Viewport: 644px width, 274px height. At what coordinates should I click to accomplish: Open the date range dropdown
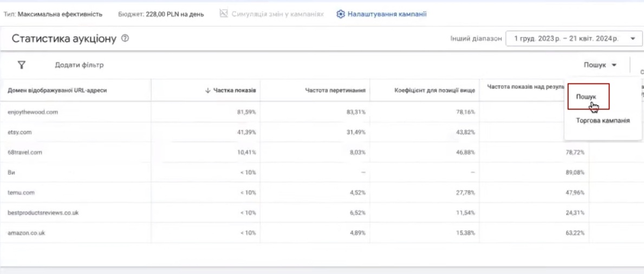coord(572,39)
